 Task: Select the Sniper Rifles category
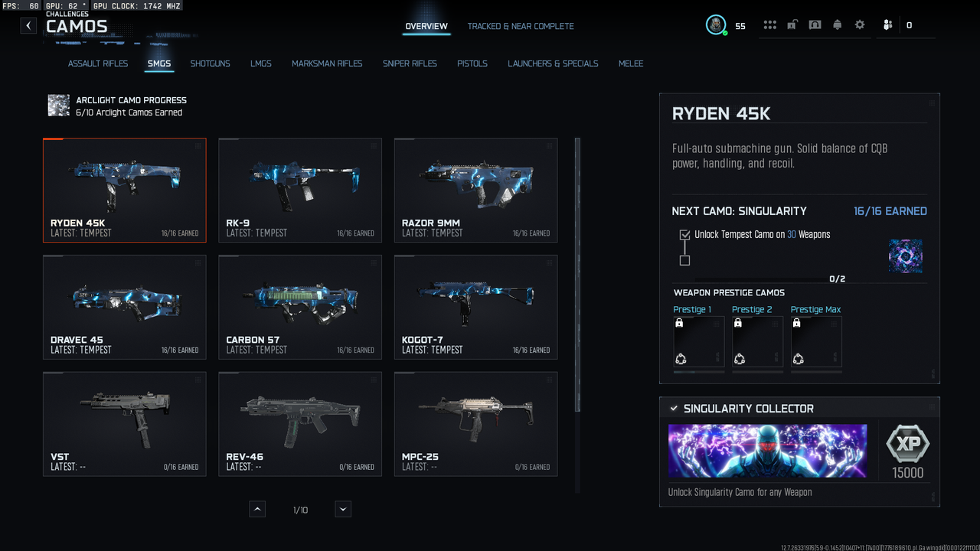click(x=410, y=64)
